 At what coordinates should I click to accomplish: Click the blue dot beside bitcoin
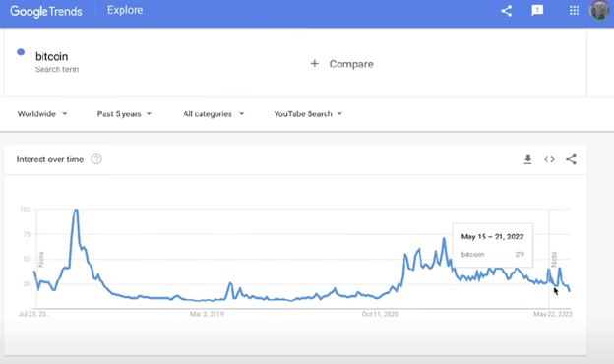coord(21,52)
